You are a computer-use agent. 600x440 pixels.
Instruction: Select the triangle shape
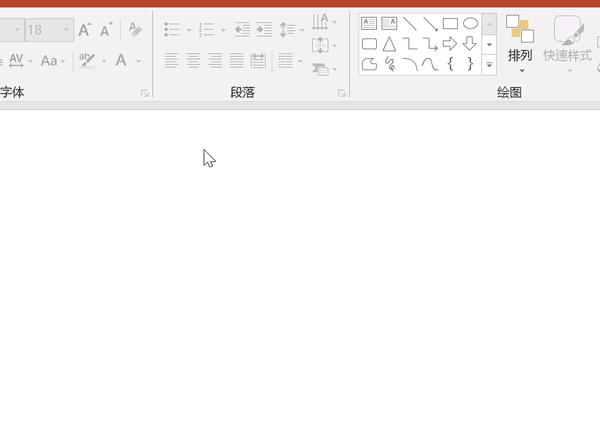point(389,44)
